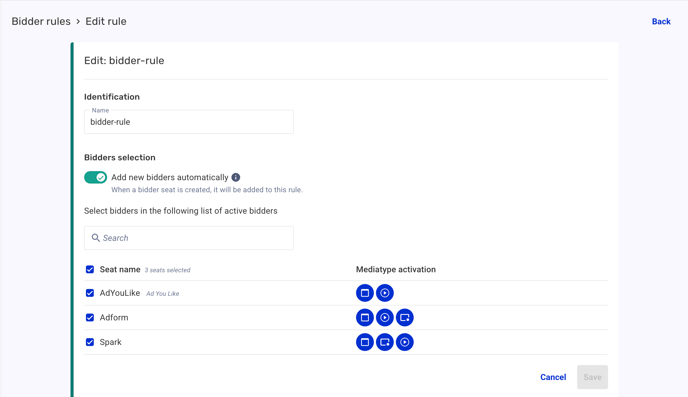The height and width of the screenshot is (397, 688).
Task: Focus the Name field containing bidder-rule
Action: pyautogui.click(x=189, y=122)
